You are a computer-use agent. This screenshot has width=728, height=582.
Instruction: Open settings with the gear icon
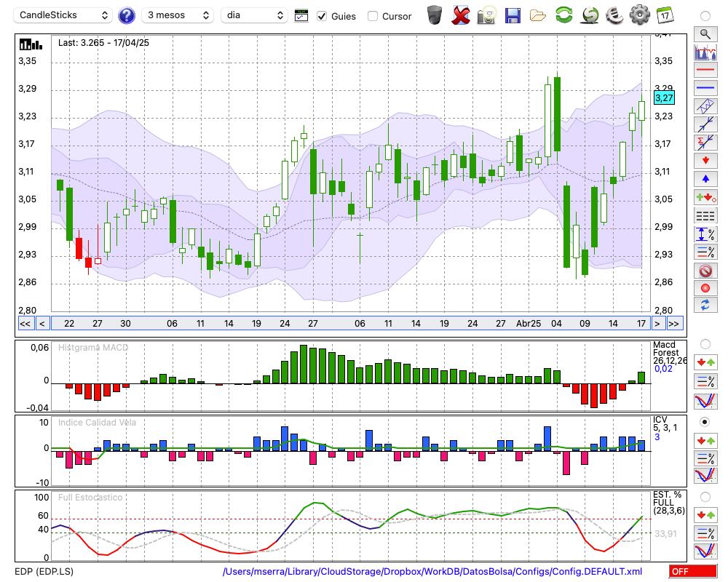(x=640, y=15)
